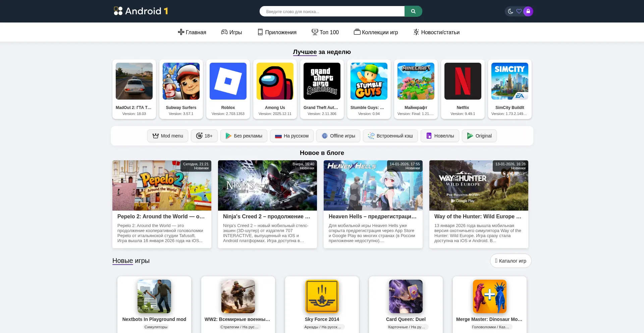Open the Roblox app icon
The width and height of the screenshot is (644, 333).
pyautogui.click(x=228, y=81)
